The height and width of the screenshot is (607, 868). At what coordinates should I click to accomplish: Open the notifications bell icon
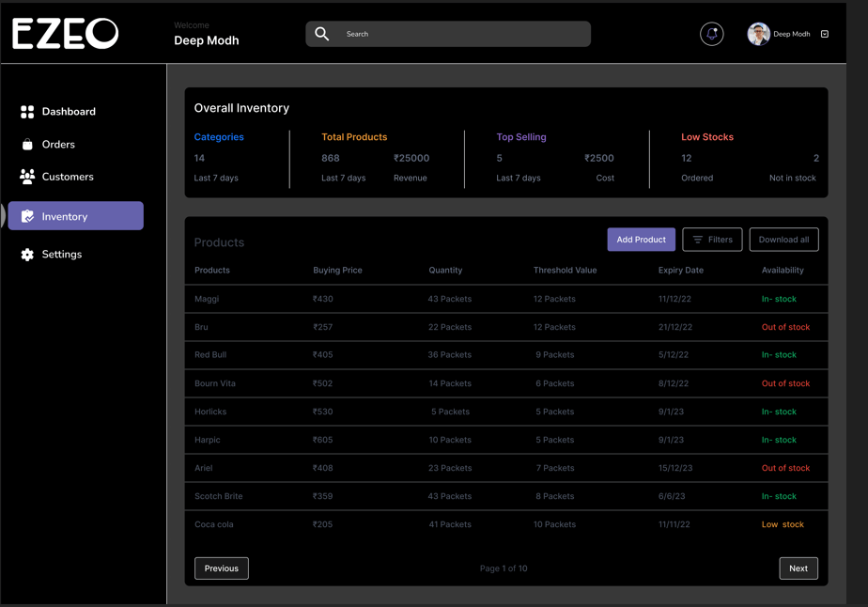pos(711,34)
